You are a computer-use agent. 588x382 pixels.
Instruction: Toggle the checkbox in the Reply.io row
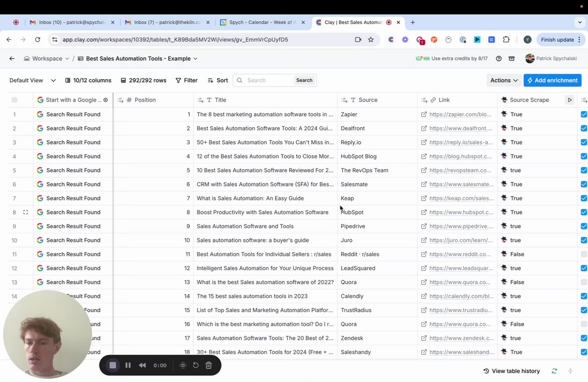click(x=584, y=142)
